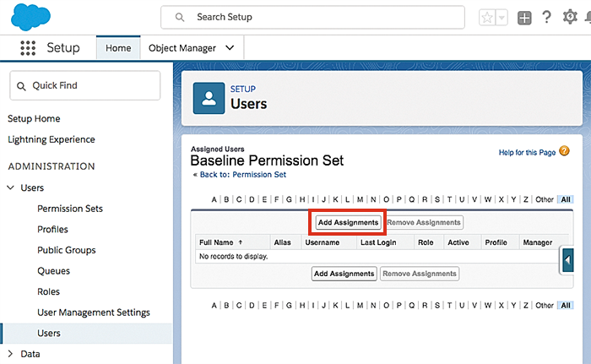Click the Alias column header
This screenshot has width=591, height=364.
(282, 242)
